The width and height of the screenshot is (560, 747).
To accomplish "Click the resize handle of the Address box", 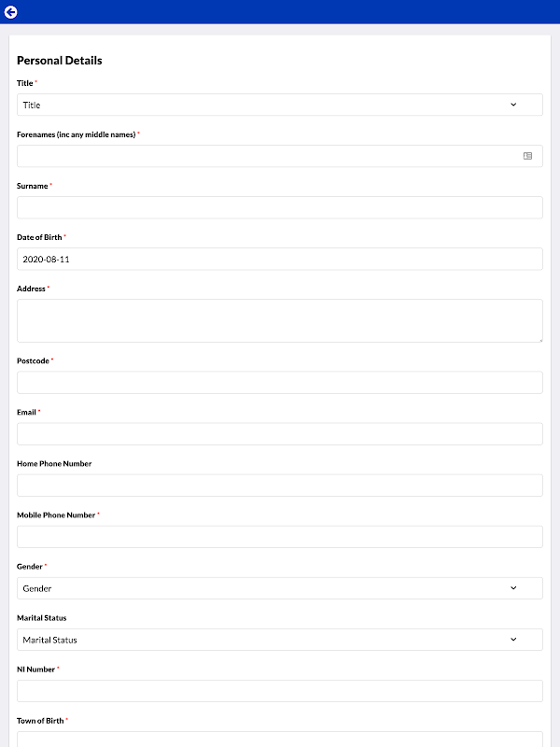I will tap(539, 339).
